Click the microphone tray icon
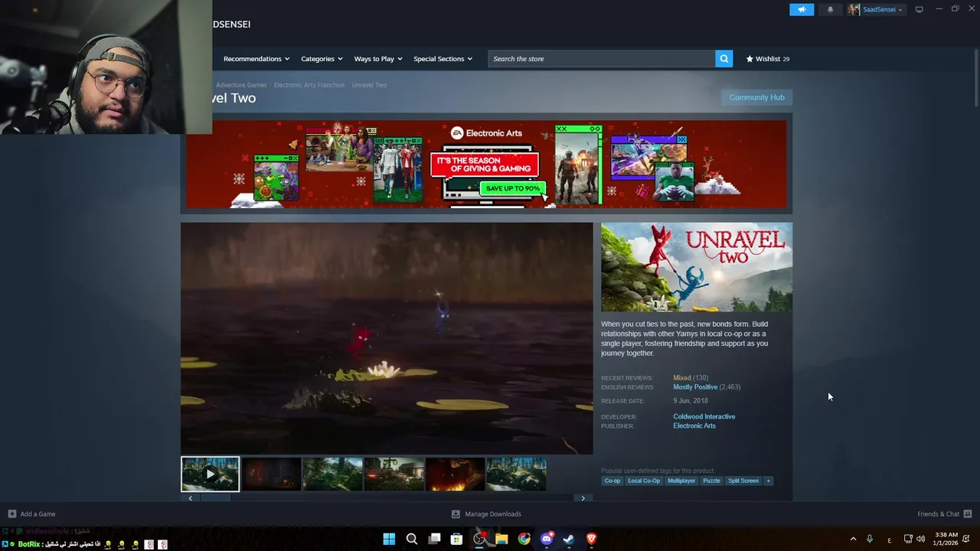 [x=870, y=539]
